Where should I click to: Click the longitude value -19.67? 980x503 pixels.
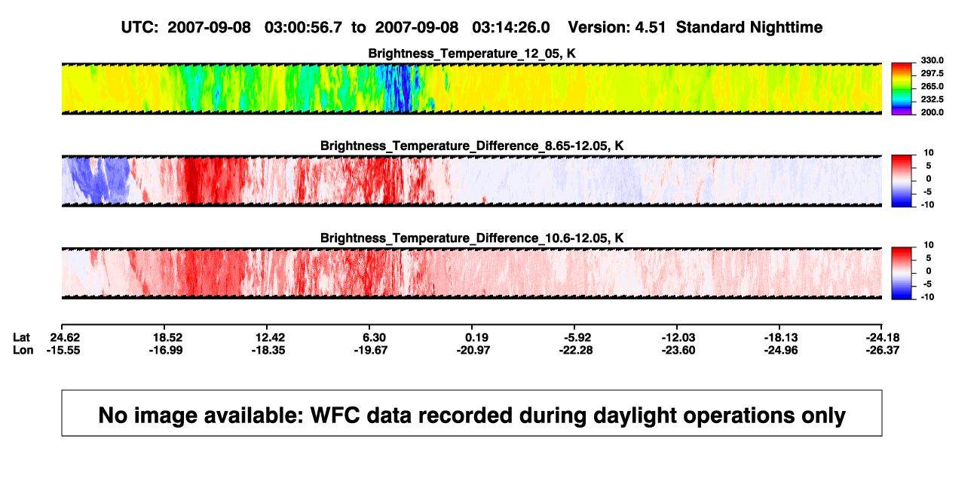[x=372, y=350]
